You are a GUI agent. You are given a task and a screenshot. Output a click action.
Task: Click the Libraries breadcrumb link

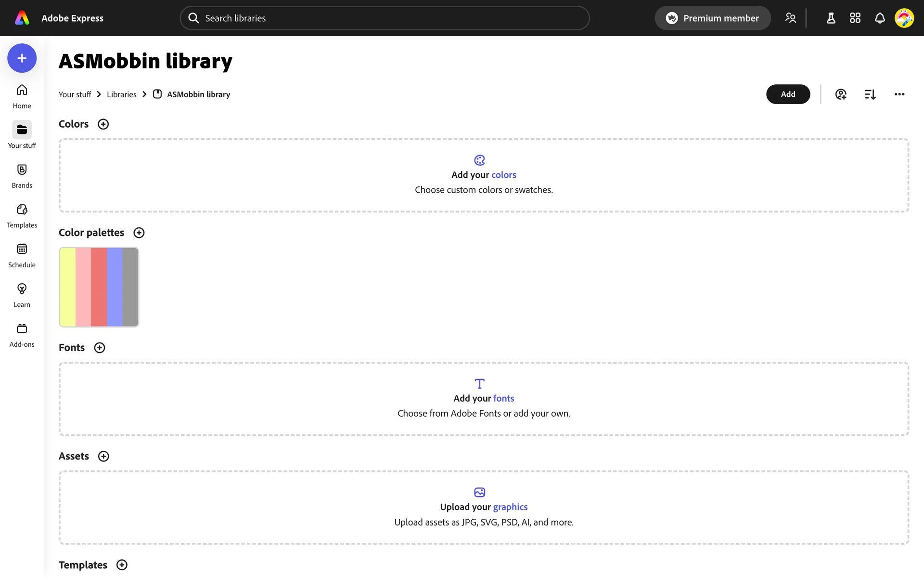(121, 94)
